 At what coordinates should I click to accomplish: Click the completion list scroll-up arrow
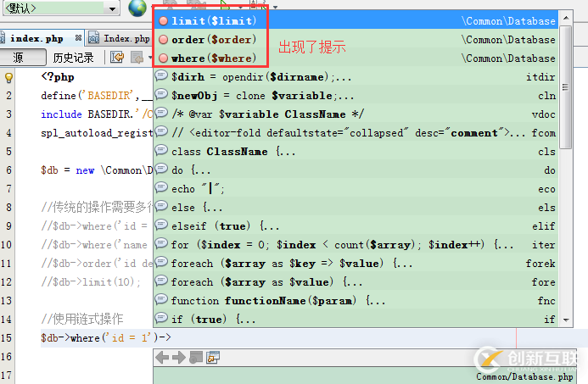pos(566,18)
